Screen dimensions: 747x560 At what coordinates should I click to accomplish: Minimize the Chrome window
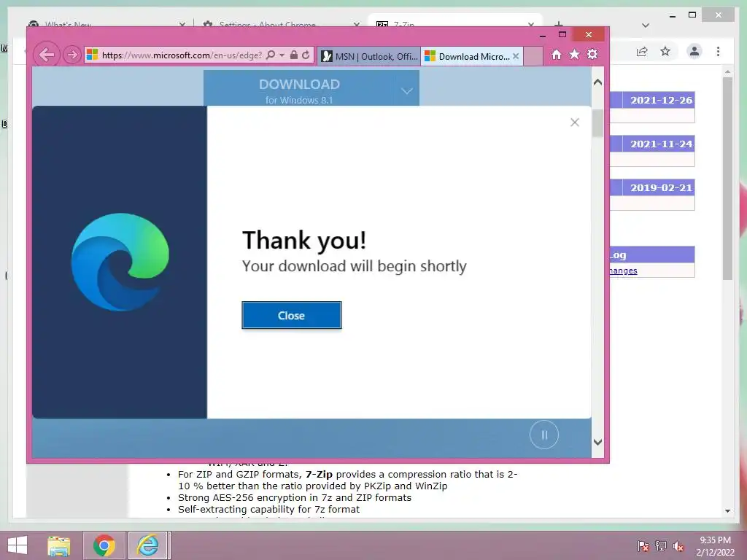pyautogui.click(x=673, y=16)
